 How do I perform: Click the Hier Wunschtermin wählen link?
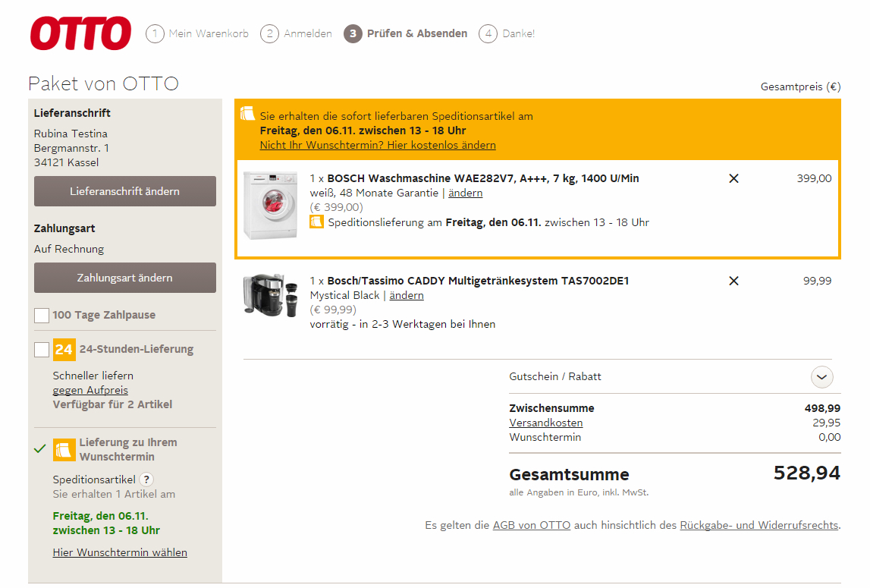click(120, 552)
